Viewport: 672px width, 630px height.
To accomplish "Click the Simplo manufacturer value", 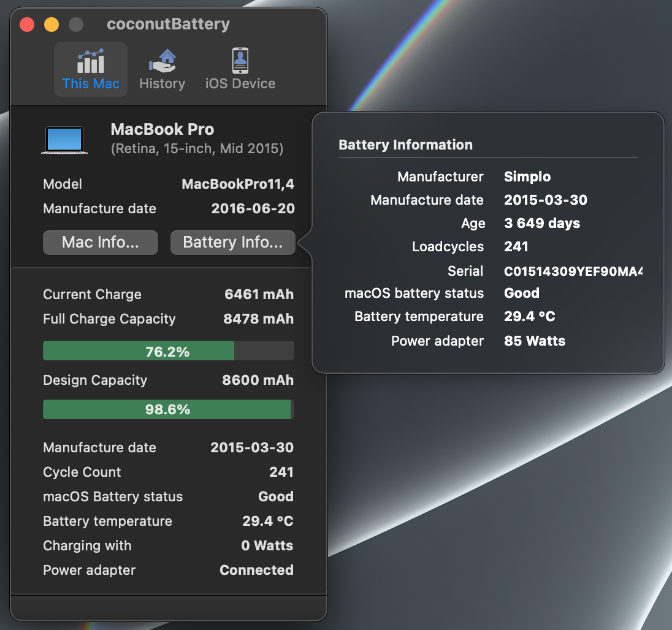I will (x=527, y=177).
